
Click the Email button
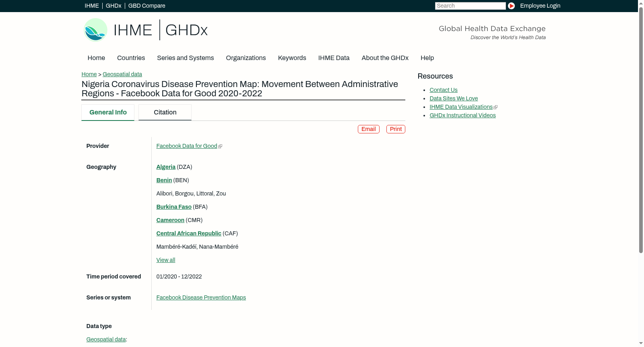(x=369, y=129)
